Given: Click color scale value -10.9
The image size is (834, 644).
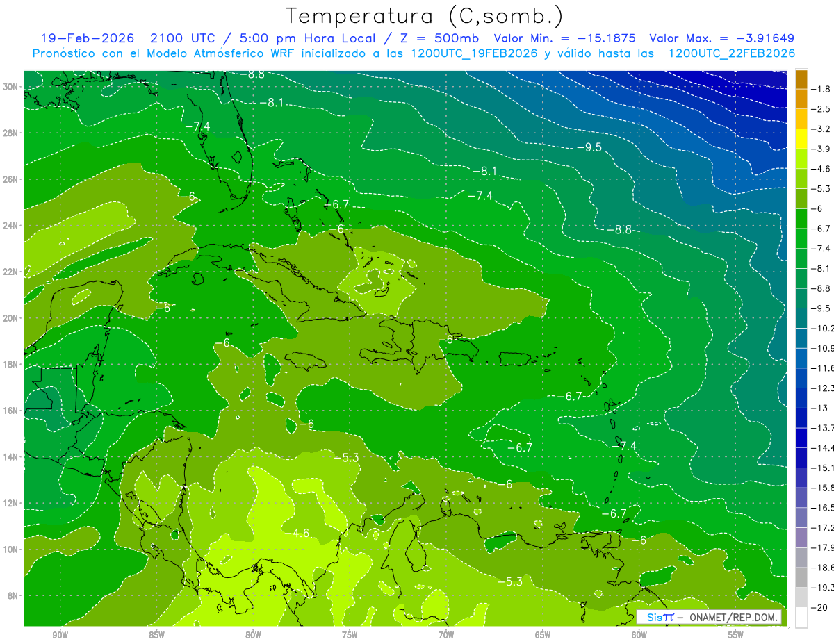Looking at the screenshot, I should pos(823,348).
